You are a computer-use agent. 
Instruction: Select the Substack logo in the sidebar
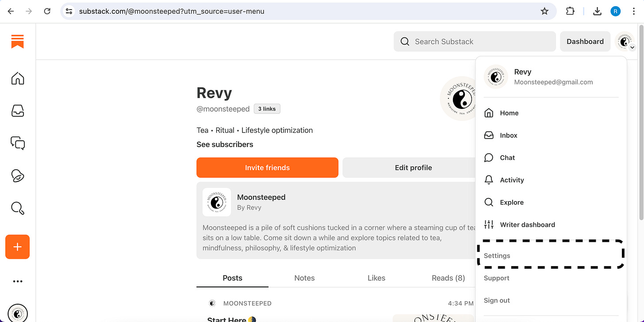[17, 41]
